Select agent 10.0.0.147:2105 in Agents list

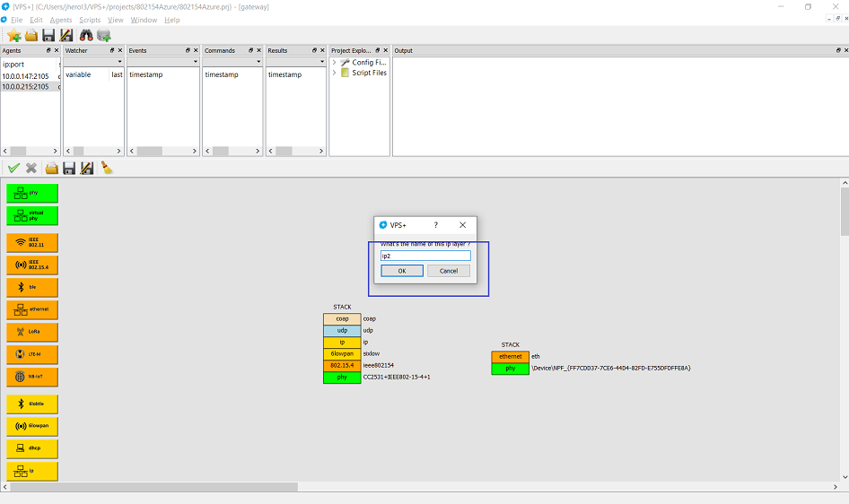coord(27,76)
